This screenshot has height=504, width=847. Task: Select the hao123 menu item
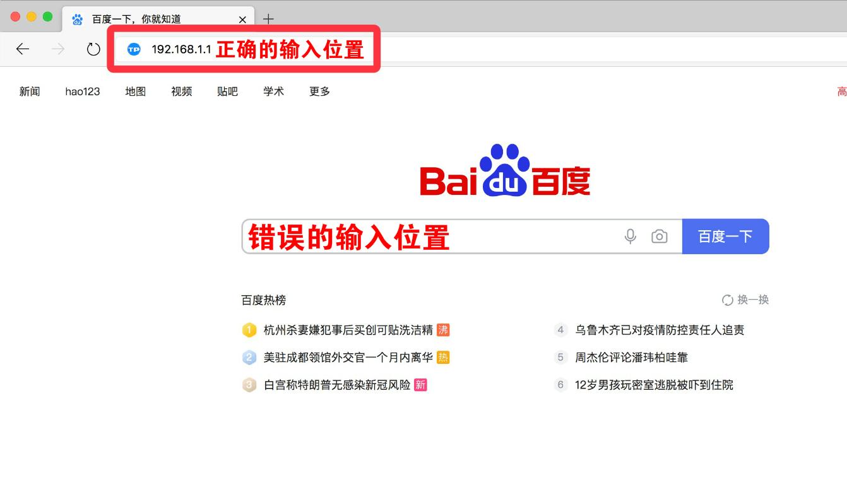tap(82, 91)
